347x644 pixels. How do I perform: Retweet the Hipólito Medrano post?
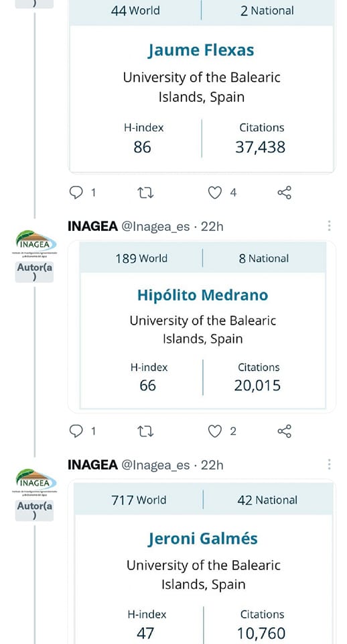pyautogui.click(x=145, y=431)
